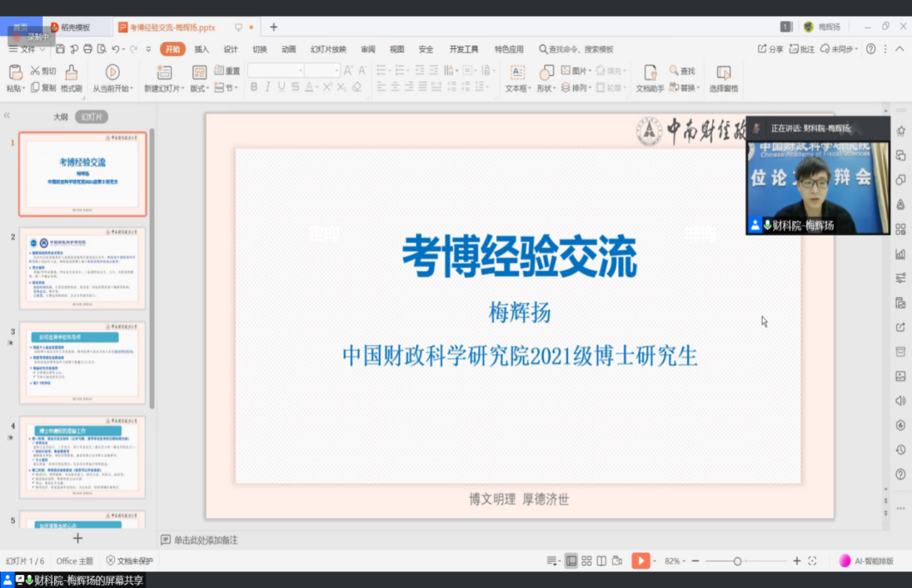Viewport: 912px width, 588px height.
Task: Switch to slide sorter view icon
Action: tap(587, 561)
